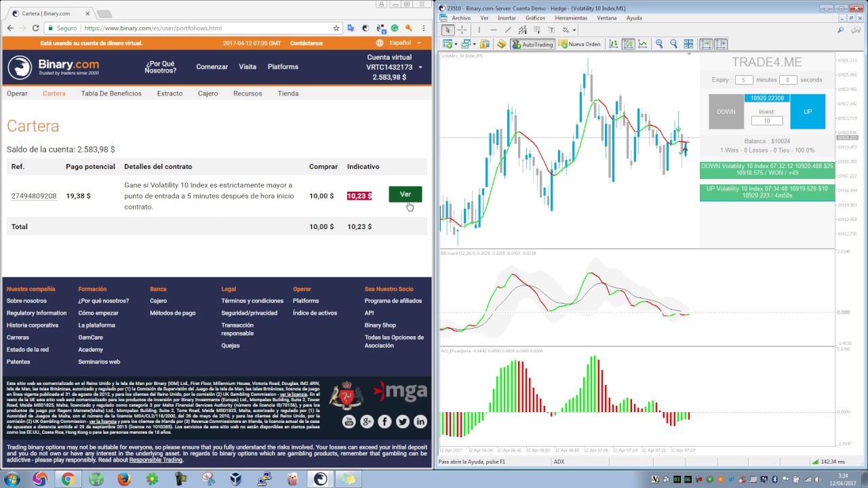Open the arrows objects dropdown
The width and height of the screenshot is (868, 488).
[x=574, y=30]
